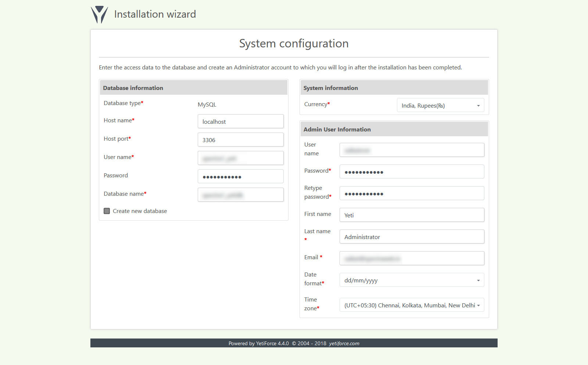Click the Retype password input field

tap(412, 193)
